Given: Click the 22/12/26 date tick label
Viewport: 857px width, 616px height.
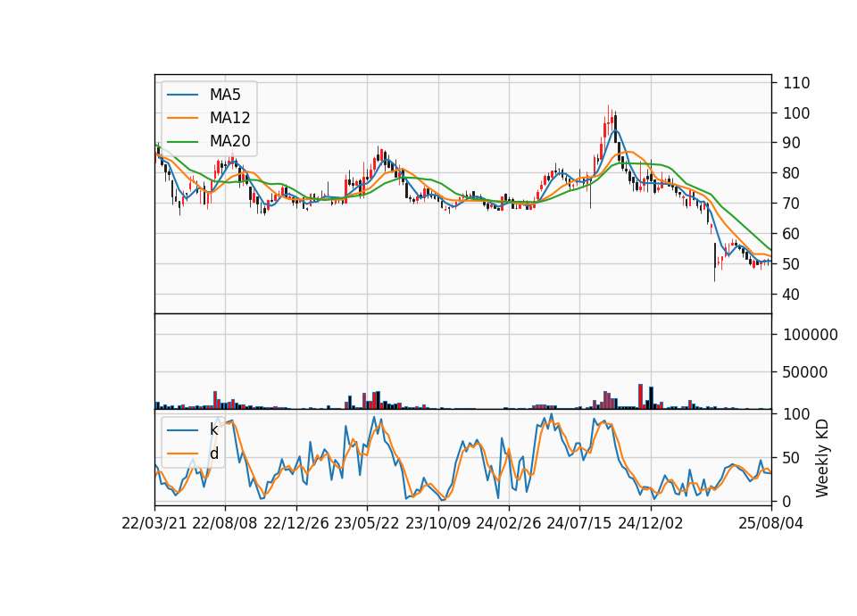Looking at the screenshot, I should coord(296,523).
